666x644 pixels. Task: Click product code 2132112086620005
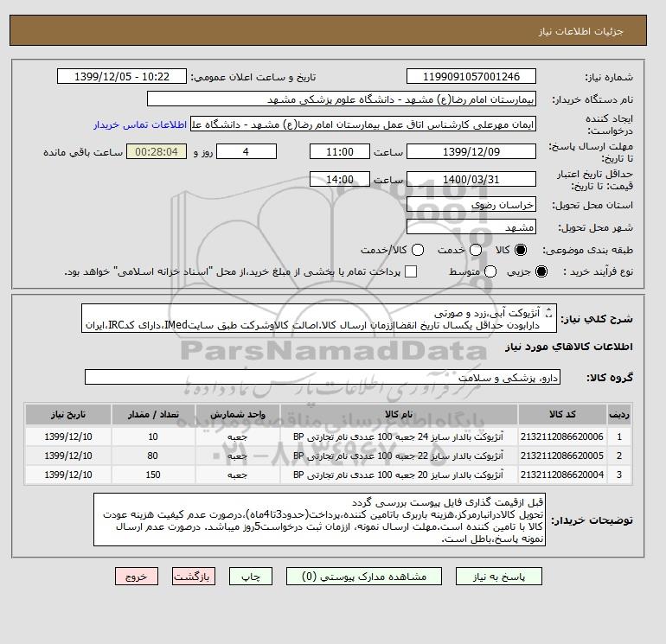562,456
